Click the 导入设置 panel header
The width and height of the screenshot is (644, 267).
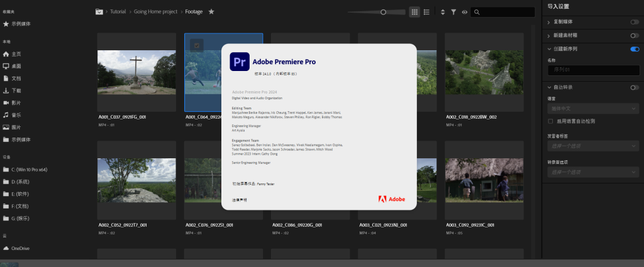[x=558, y=6]
